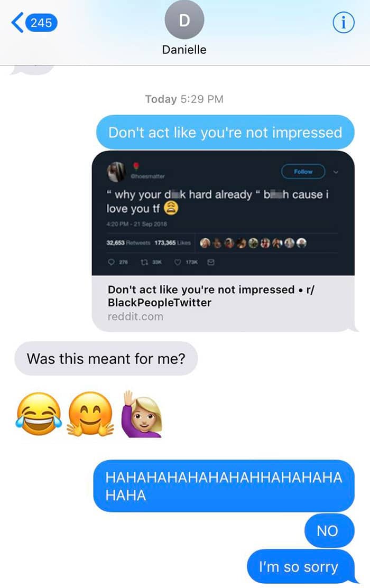Tap the crying laughing emoji
This screenshot has height=588, width=370.
click(39, 414)
